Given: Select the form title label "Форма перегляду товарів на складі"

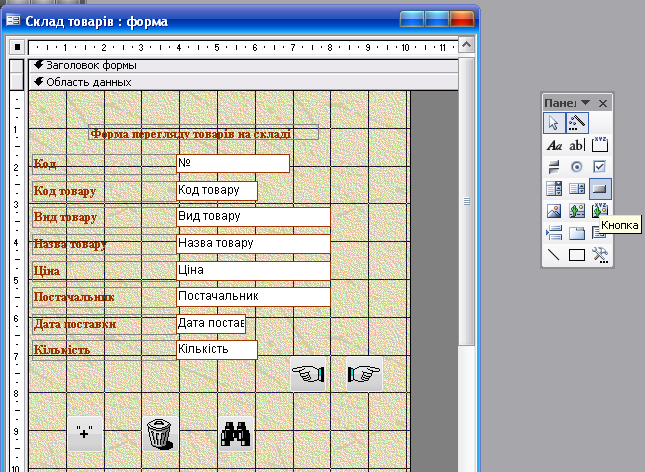Looking at the screenshot, I should [x=203, y=133].
